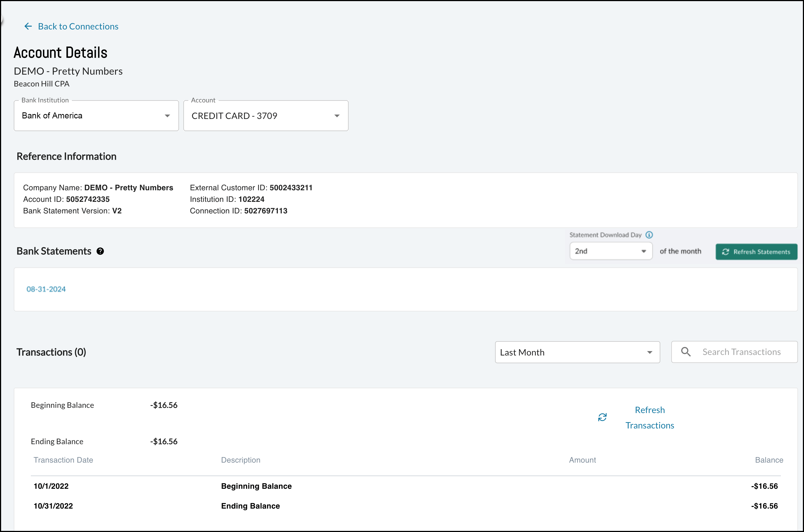Click the Statement Download Day info icon
804x532 pixels.
[649, 235]
